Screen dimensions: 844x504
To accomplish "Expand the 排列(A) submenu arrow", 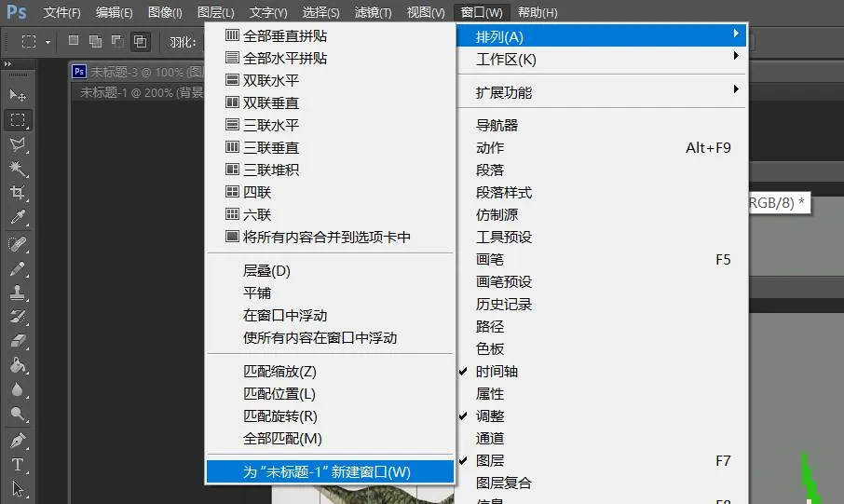I will coord(736,34).
